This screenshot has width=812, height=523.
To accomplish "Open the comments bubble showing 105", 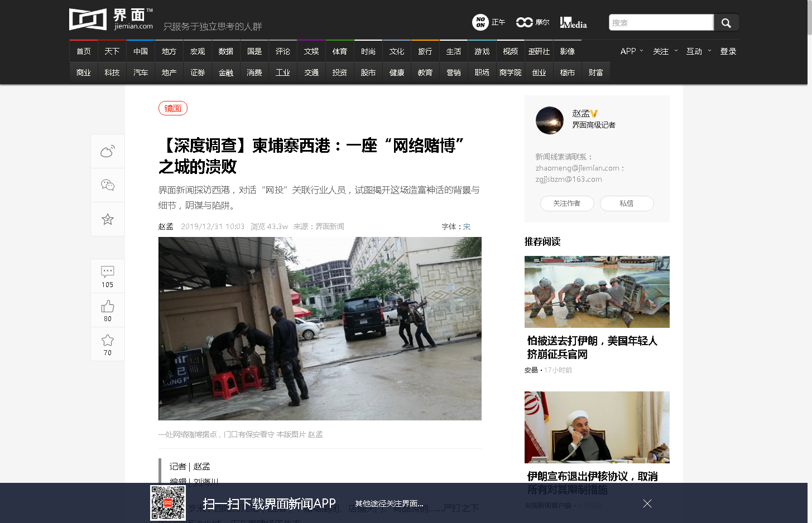I will 108,276.
